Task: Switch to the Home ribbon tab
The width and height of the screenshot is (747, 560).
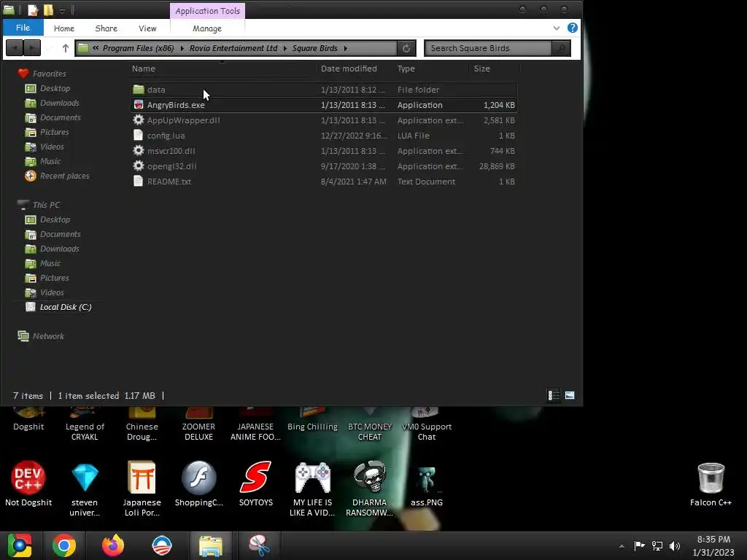Action: pos(64,28)
